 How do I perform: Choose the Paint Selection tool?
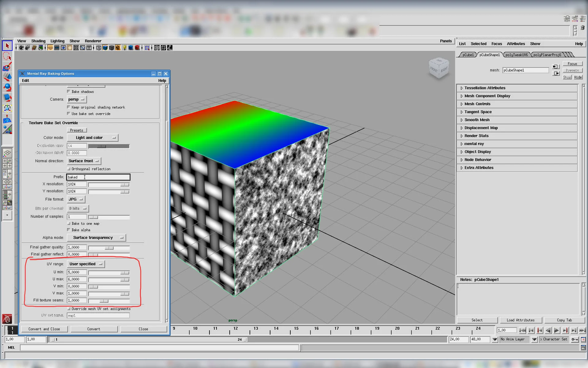tap(7, 67)
